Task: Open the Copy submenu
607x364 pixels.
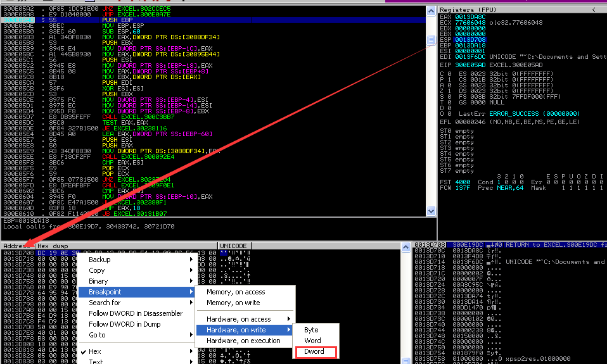Action: click(97, 270)
